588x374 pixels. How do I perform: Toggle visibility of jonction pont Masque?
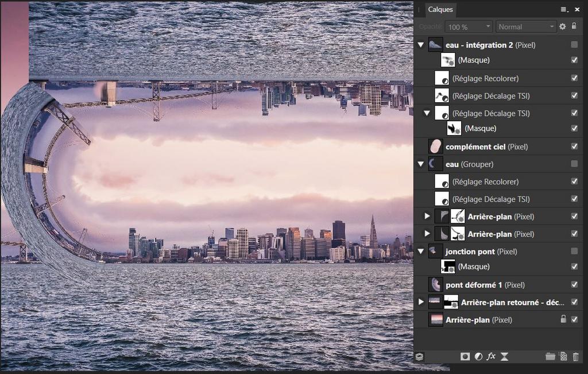pyautogui.click(x=574, y=267)
